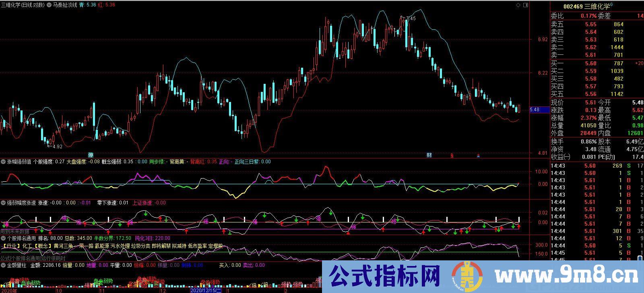The width and height of the screenshot is (644, 293).
Task: Click the 4.92 low price label on chart
Action: pyautogui.click(x=57, y=147)
